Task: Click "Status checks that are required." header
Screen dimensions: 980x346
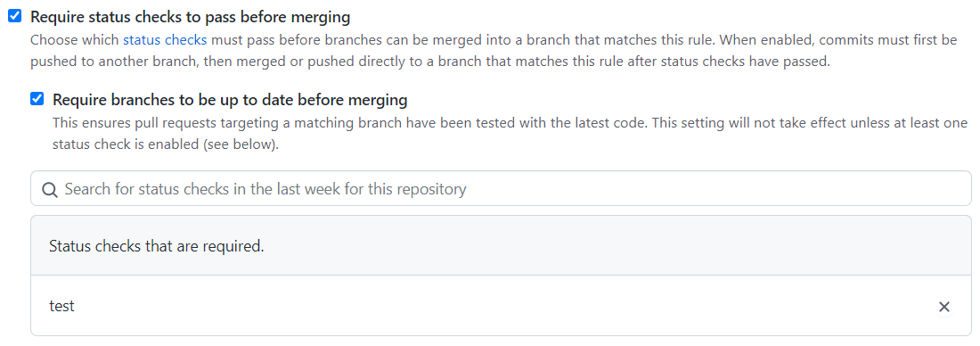Action: (157, 246)
